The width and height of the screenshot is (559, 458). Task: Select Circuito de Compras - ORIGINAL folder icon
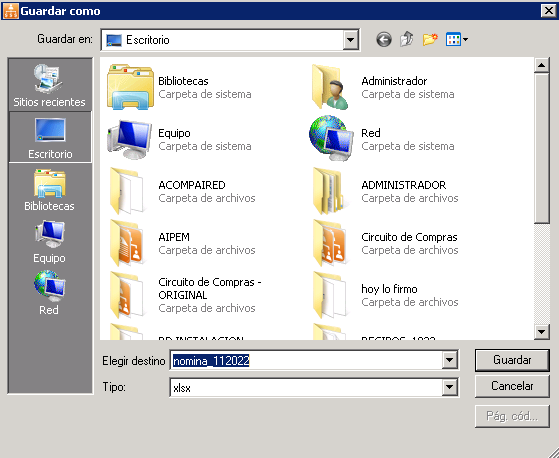click(127, 295)
